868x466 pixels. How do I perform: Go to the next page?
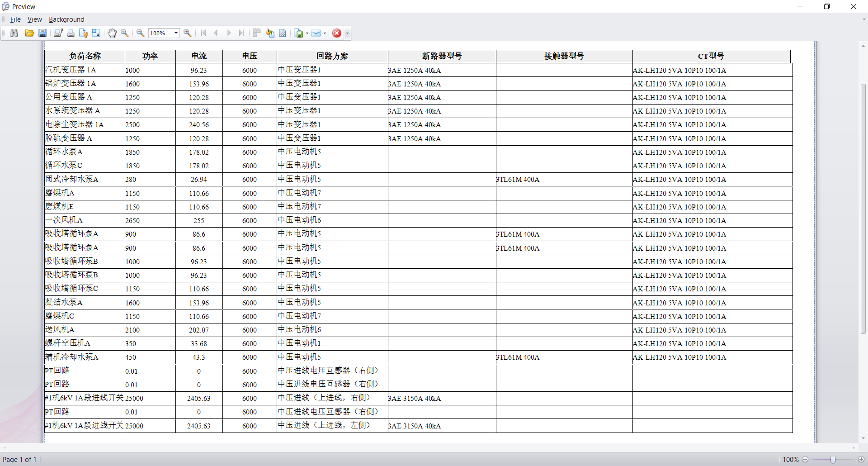[229, 33]
